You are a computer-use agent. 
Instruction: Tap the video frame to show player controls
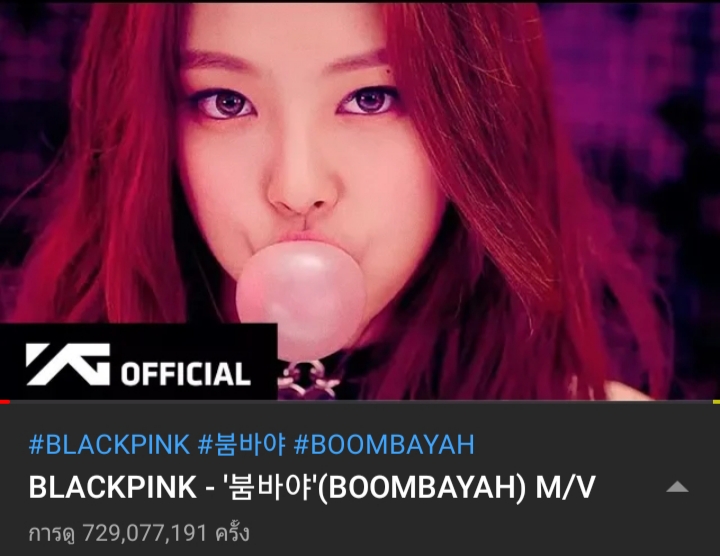(x=360, y=200)
